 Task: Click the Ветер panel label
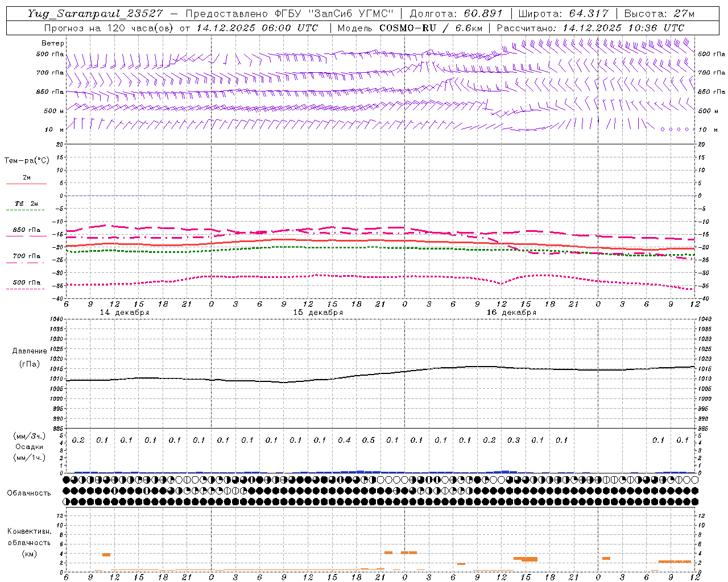pos(53,43)
